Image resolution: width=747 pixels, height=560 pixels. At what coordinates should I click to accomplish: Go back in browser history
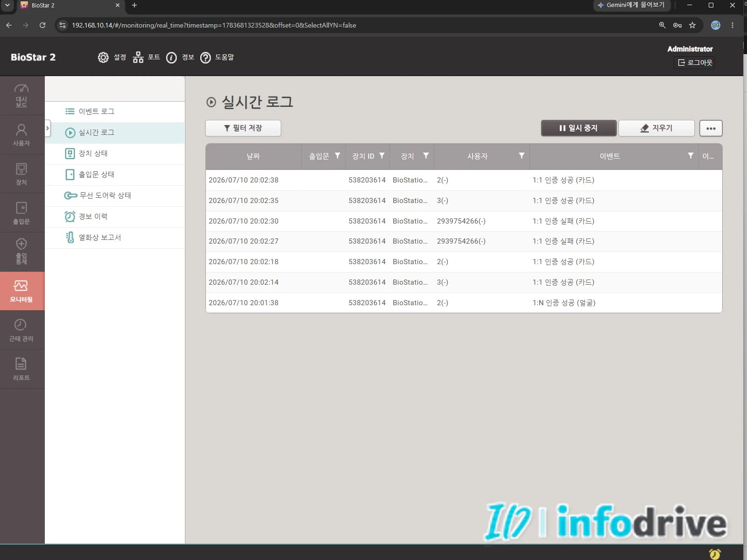(x=9, y=25)
